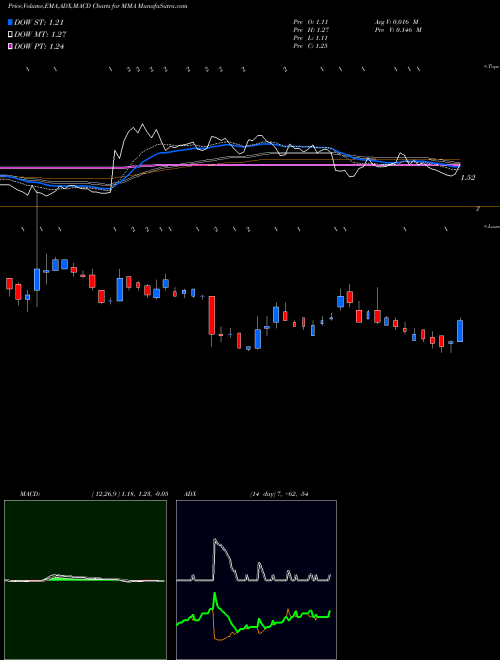500x660 pixels.
Task: Click the 'Pre V: 0.146 M' volume text
Action: [397, 30]
